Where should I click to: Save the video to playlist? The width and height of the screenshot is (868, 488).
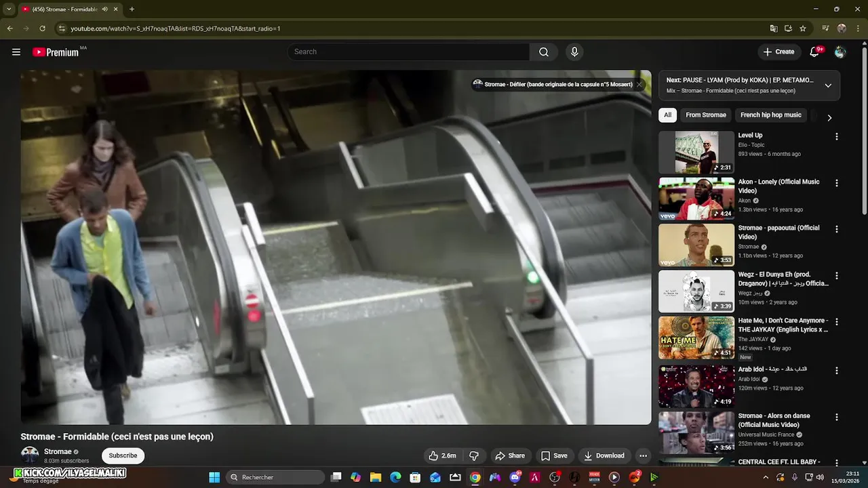coord(554,455)
